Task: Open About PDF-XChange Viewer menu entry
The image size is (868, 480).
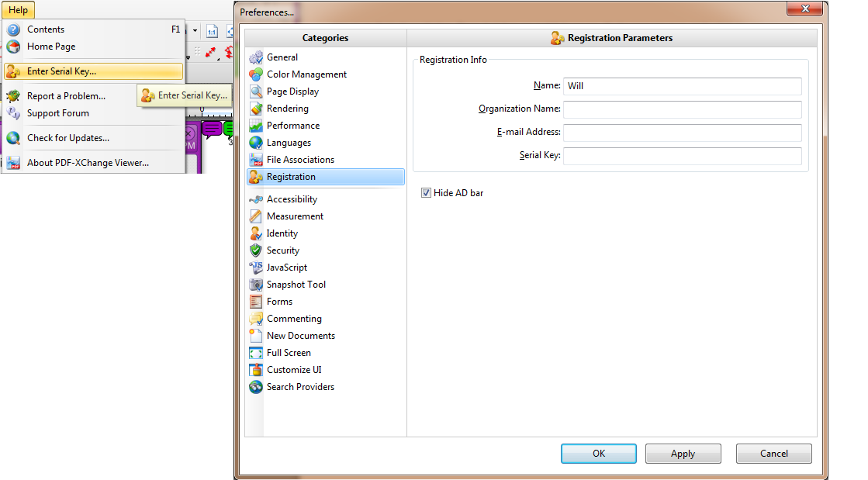Action: [x=93, y=163]
